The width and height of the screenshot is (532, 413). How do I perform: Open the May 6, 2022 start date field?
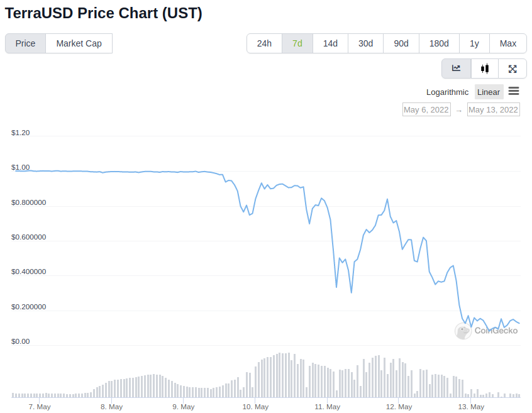[426, 109]
